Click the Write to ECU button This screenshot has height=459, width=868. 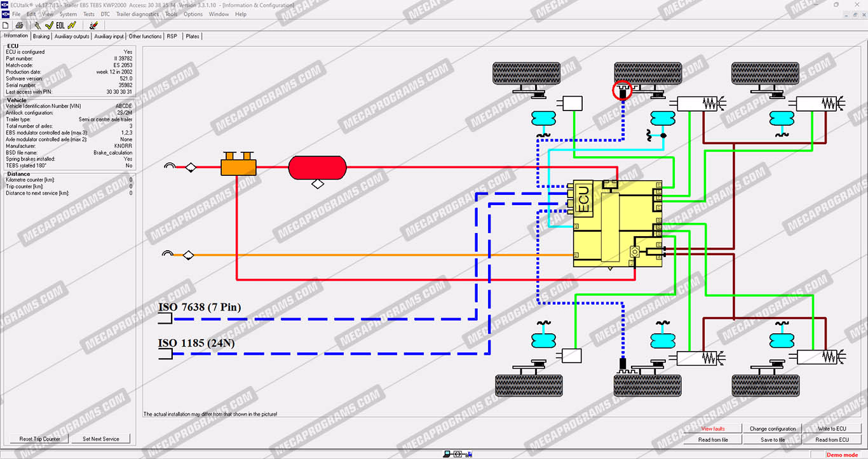click(832, 429)
